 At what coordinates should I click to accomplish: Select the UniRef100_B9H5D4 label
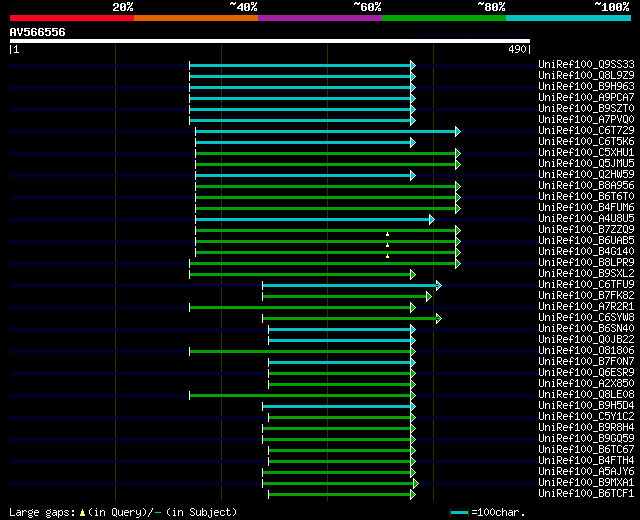coord(586,406)
